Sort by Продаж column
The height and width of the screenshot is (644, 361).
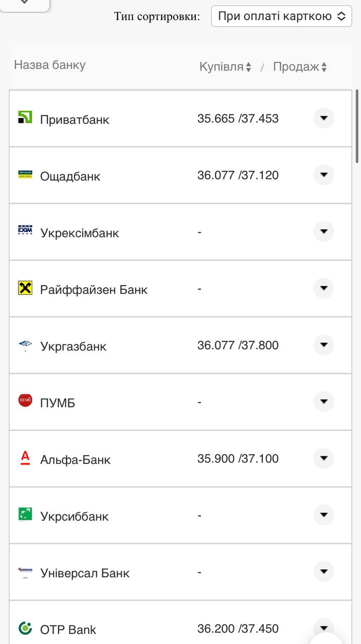[300, 67]
